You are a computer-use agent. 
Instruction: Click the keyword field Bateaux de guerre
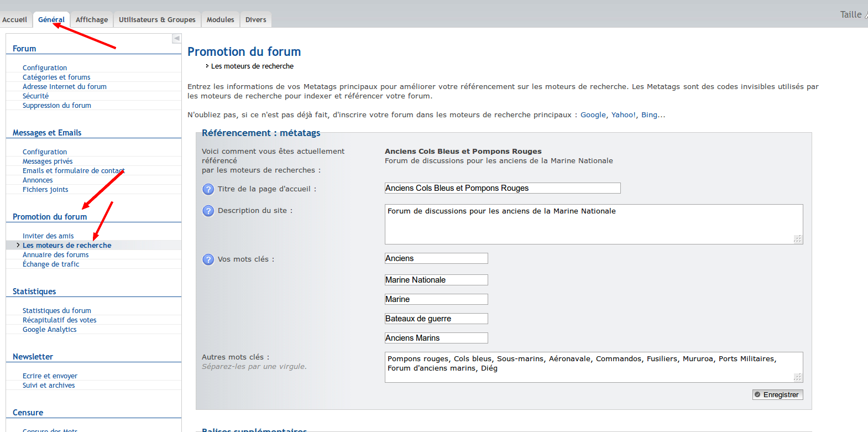(436, 319)
